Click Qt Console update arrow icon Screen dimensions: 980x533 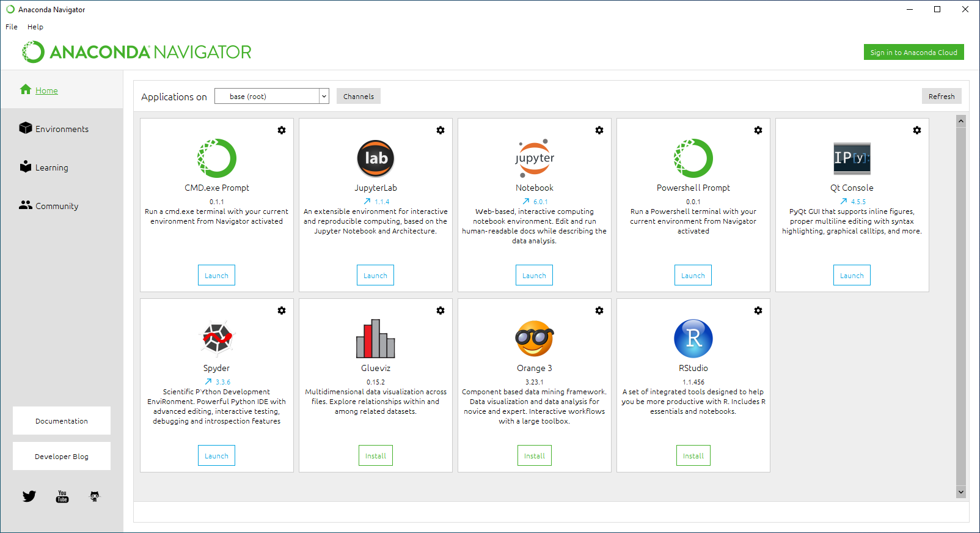844,201
